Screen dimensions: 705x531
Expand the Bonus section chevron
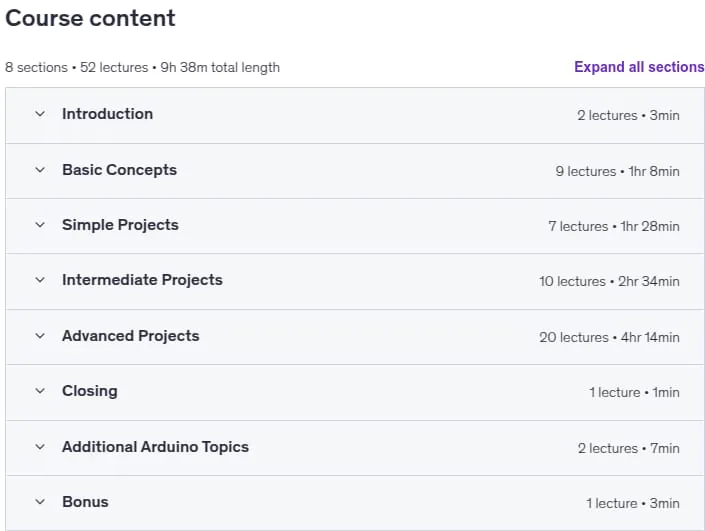(40, 502)
